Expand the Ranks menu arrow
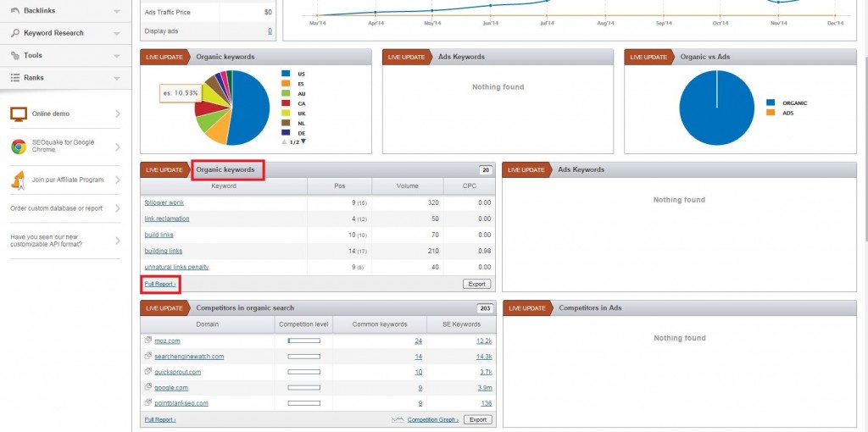Image resolution: width=868 pixels, height=432 pixels. (x=117, y=79)
